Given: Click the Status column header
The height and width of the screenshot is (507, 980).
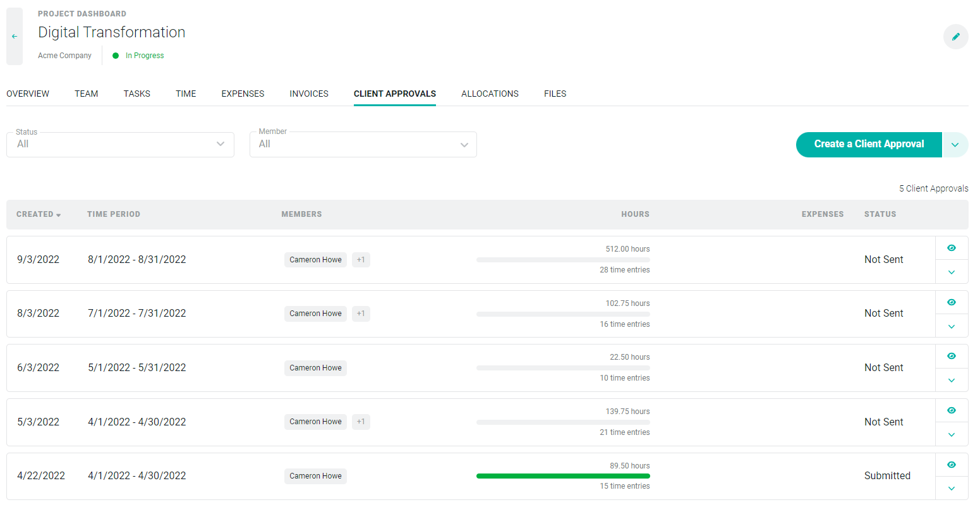Looking at the screenshot, I should pyautogui.click(x=880, y=214).
